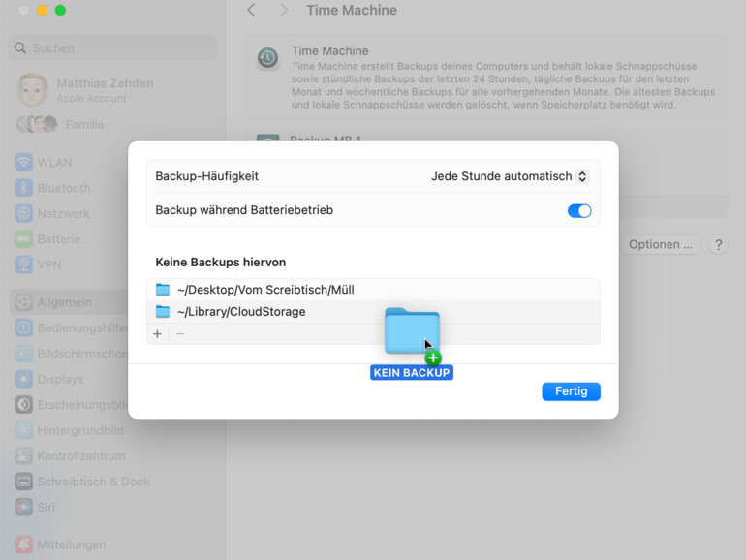Image resolution: width=746 pixels, height=560 pixels.
Task: Click the help question mark button
Action: (719, 245)
